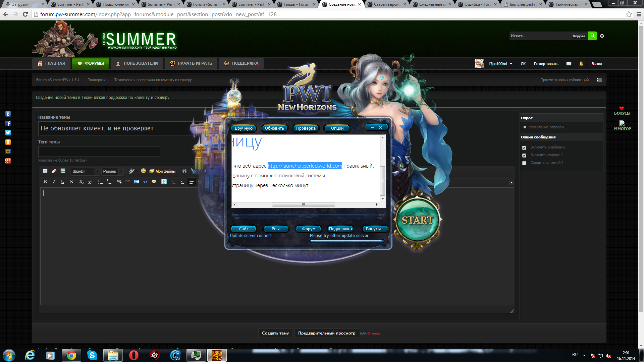Insert code block icon
Screen dimensions: 644x362
click(145, 182)
